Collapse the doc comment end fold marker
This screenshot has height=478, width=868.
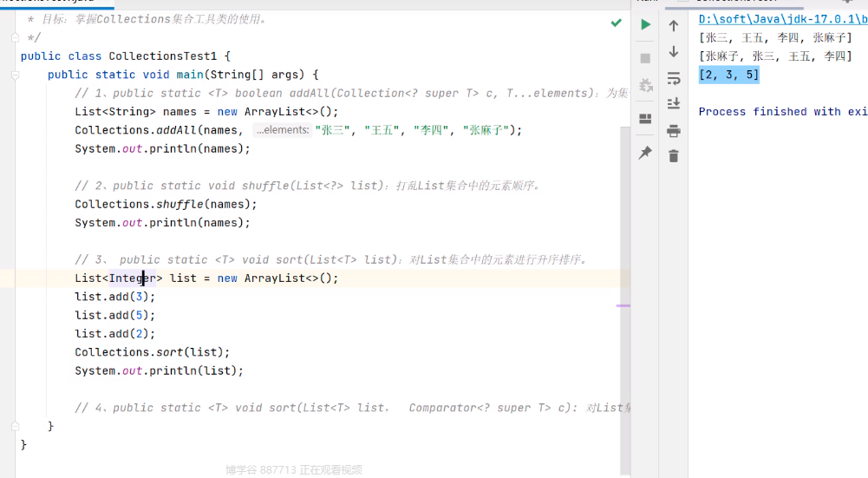point(15,37)
